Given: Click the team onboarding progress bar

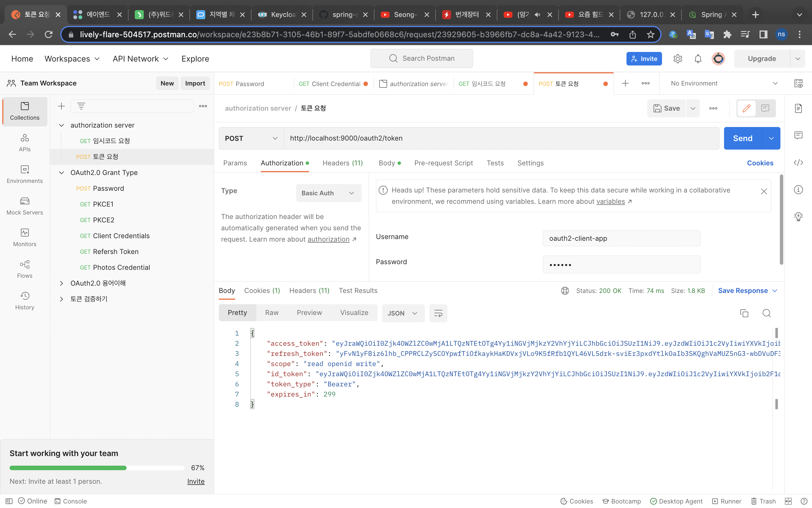Looking at the screenshot, I should [x=97, y=468].
